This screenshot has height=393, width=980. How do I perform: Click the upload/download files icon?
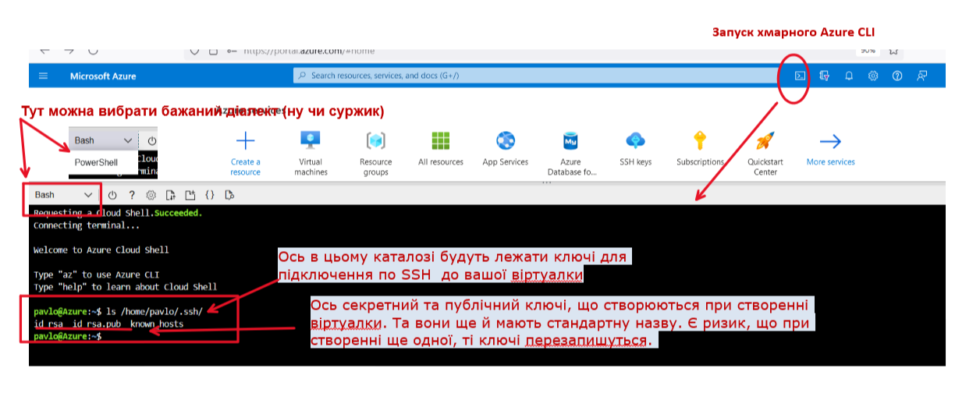point(171,195)
